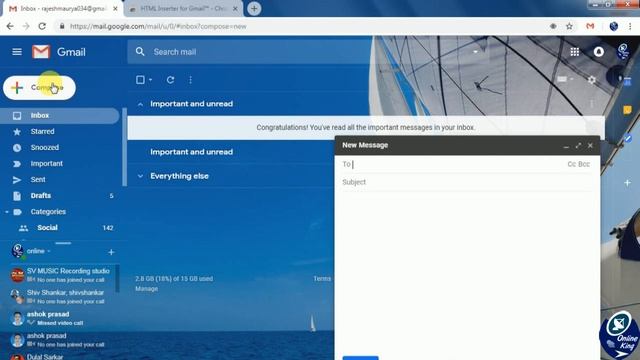This screenshot has height=360, width=640.
Task: Reload the page
Action: (x=42, y=26)
